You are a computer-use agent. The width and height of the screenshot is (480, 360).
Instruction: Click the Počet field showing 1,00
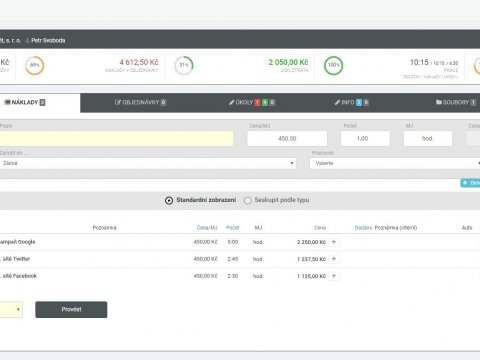(x=365, y=138)
